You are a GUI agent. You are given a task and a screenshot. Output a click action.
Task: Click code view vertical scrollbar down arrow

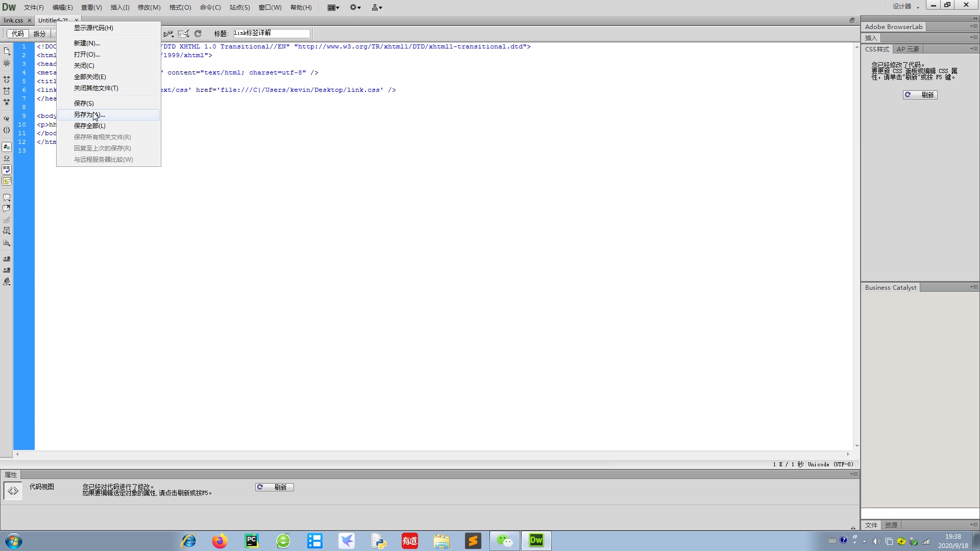click(x=856, y=446)
